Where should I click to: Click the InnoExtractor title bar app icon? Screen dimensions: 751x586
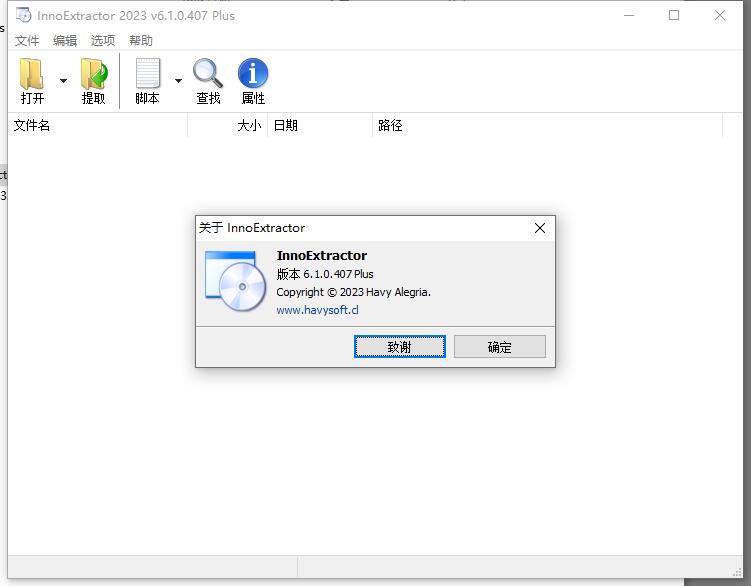23,15
